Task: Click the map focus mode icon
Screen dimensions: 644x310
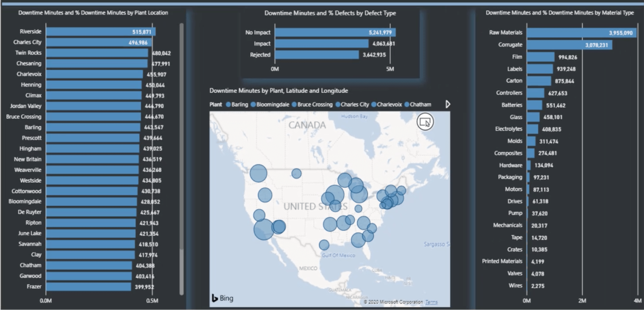Action: pyautogui.click(x=425, y=122)
